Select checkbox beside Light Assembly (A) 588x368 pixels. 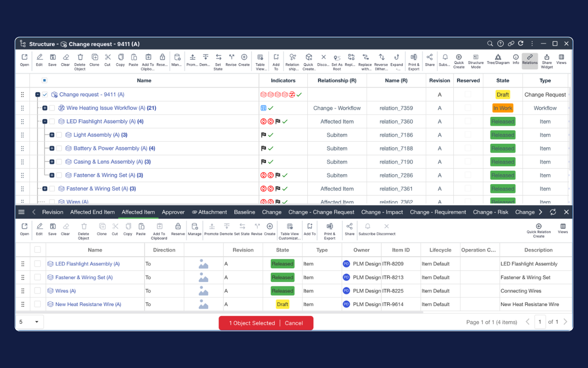click(59, 135)
